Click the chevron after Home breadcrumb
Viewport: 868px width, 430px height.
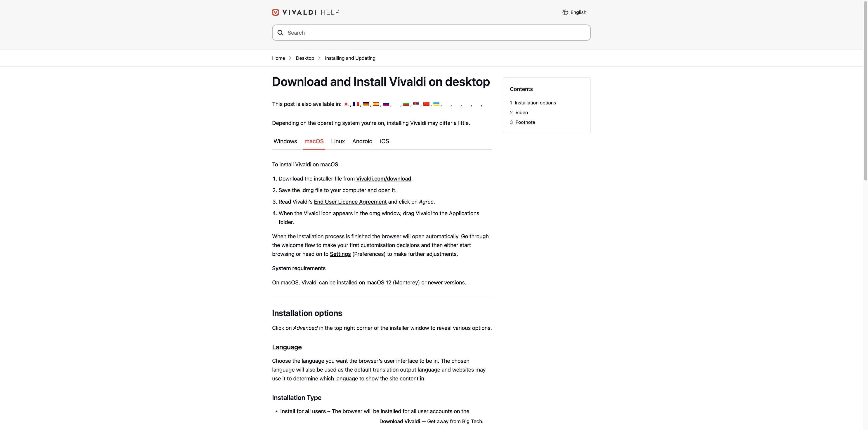(x=290, y=58)
